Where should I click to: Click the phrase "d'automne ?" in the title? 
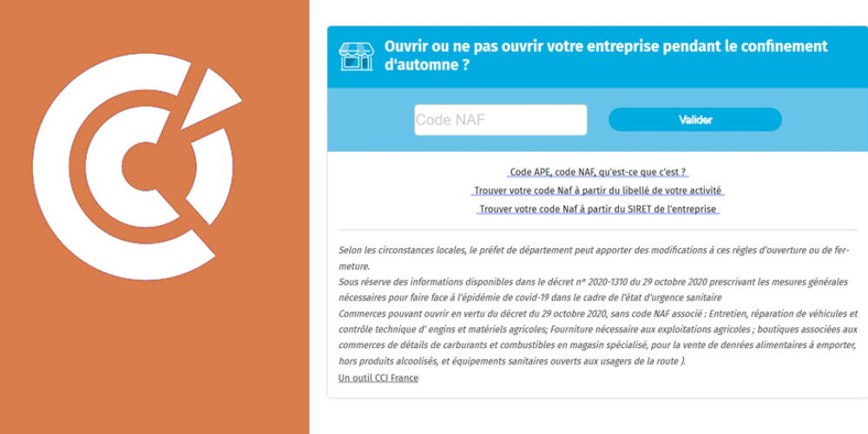click(x=427, y=64)
